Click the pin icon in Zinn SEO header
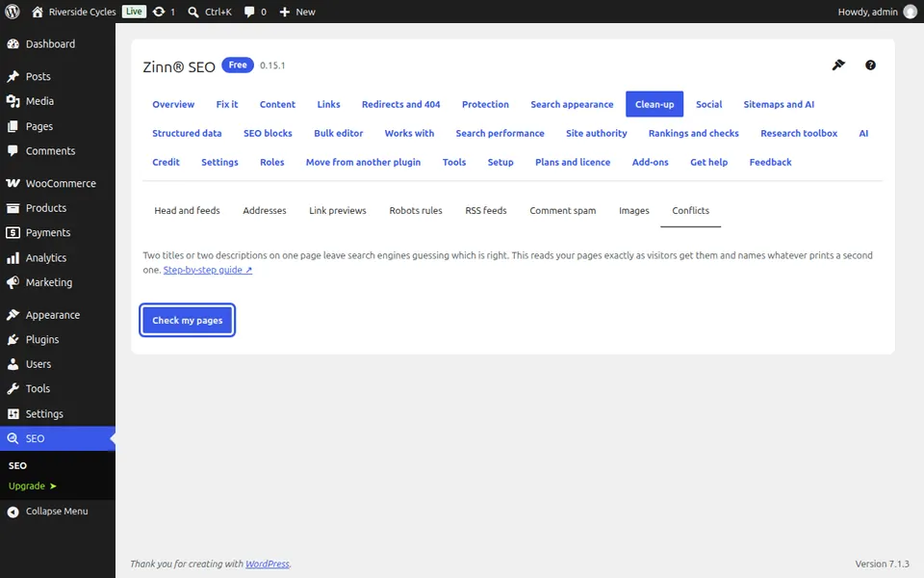This screenshot has width=924, height=578. pos(838,65)
